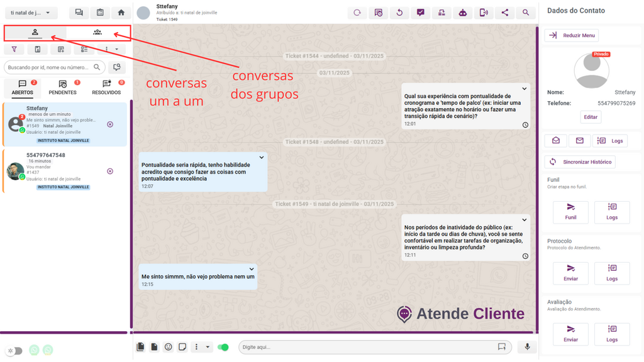This screenshot has height=362, width=644.
Task: Switch to the RESOLVIDOS tab
Action: pos(106,88)
